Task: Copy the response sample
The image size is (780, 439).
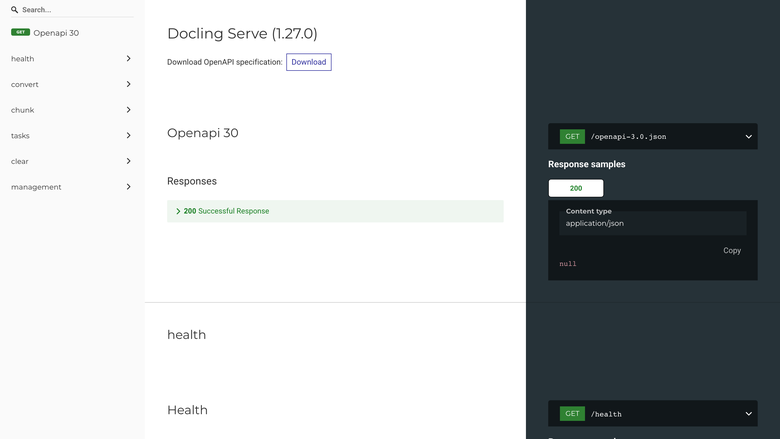Action: click(x=732, y=251)
